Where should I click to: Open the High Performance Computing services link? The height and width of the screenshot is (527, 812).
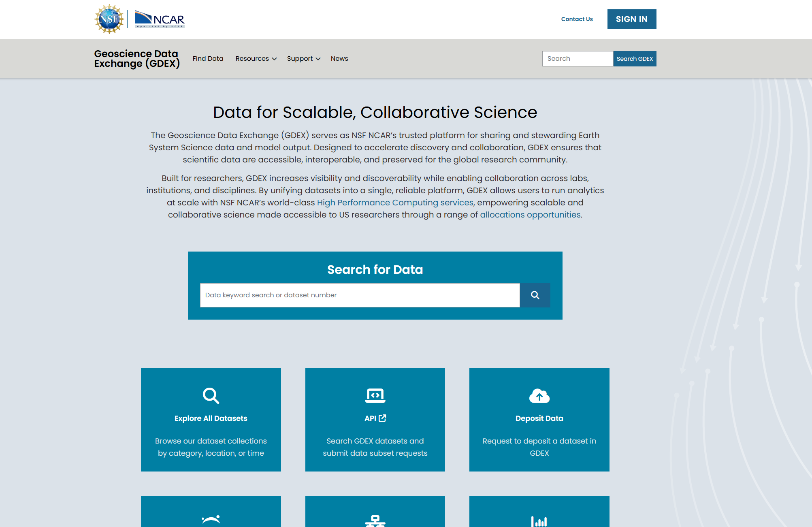(x=395, y=203)
